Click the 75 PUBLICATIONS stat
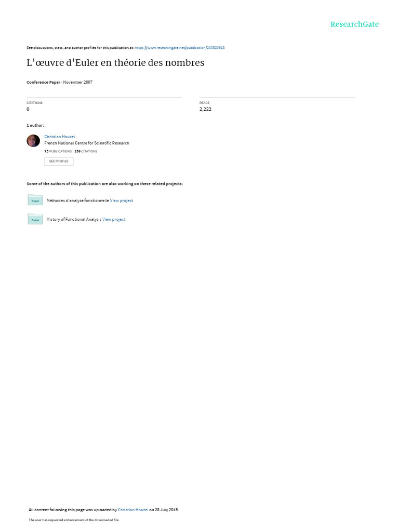This screenshot has width=399, height=532. 58,151
